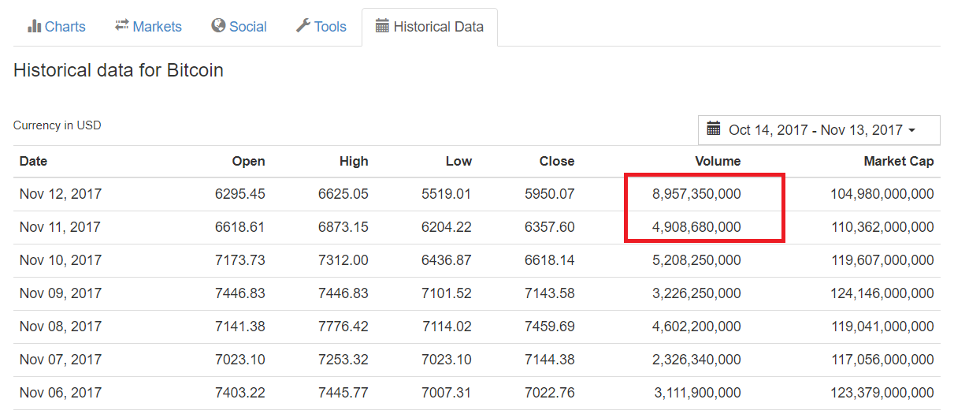Click the globe icon on Social tab
Viewport: 980px width, 418px height.
click(218, 26)
